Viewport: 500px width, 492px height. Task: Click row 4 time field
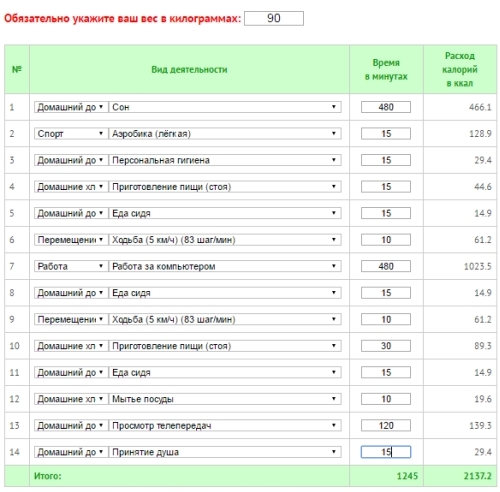pyautogui.click(x=386, y=187)
